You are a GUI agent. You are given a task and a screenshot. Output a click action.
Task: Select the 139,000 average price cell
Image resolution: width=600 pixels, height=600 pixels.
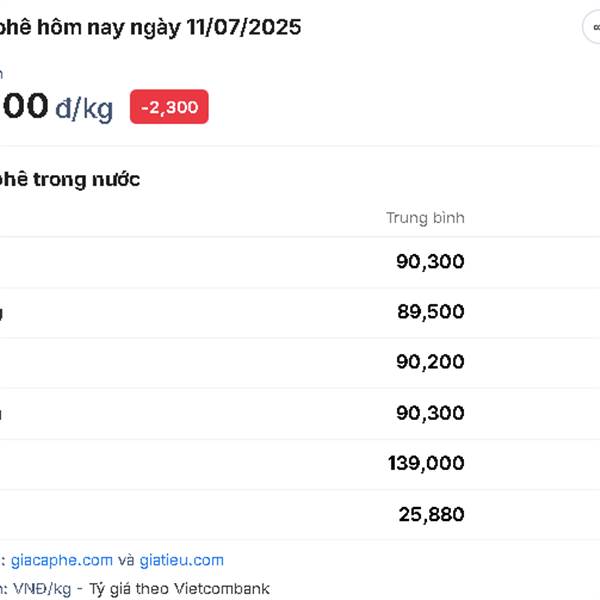click(x=426, y=463)
